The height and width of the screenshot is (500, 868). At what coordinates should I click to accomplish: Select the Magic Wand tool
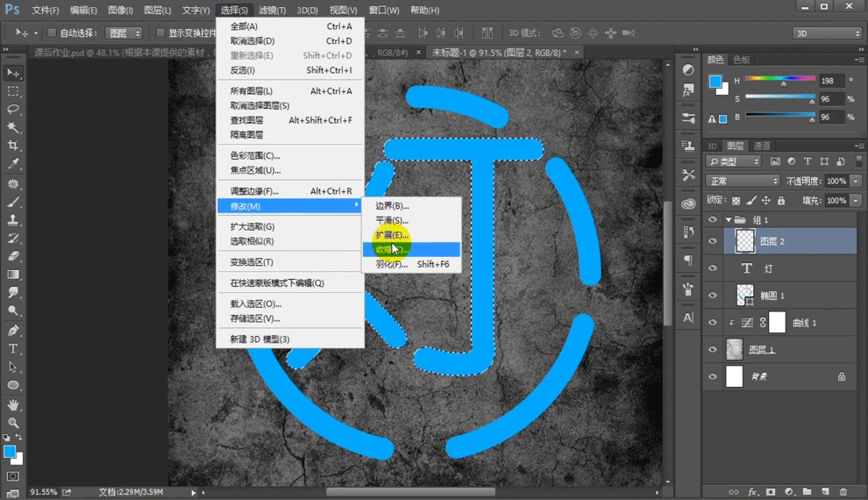point(13,127)
